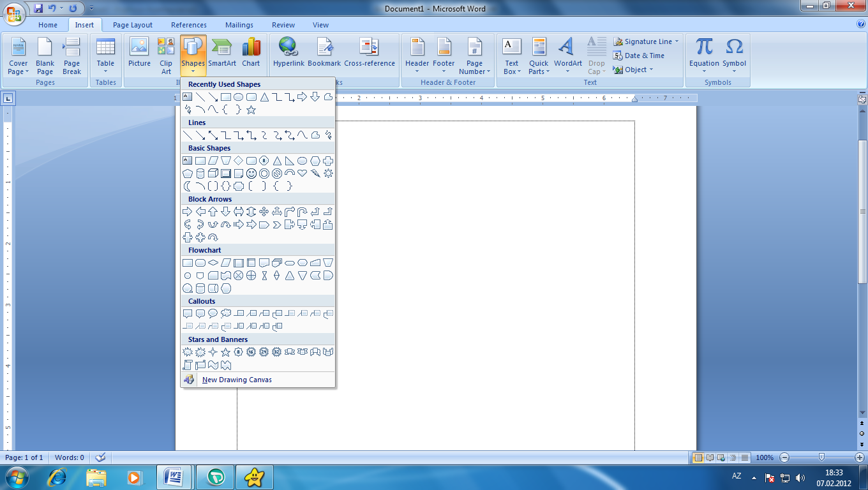Screen dimensions: 868x490
Task: Collapse the Shapes dropdown
Action: click(193, 56)
